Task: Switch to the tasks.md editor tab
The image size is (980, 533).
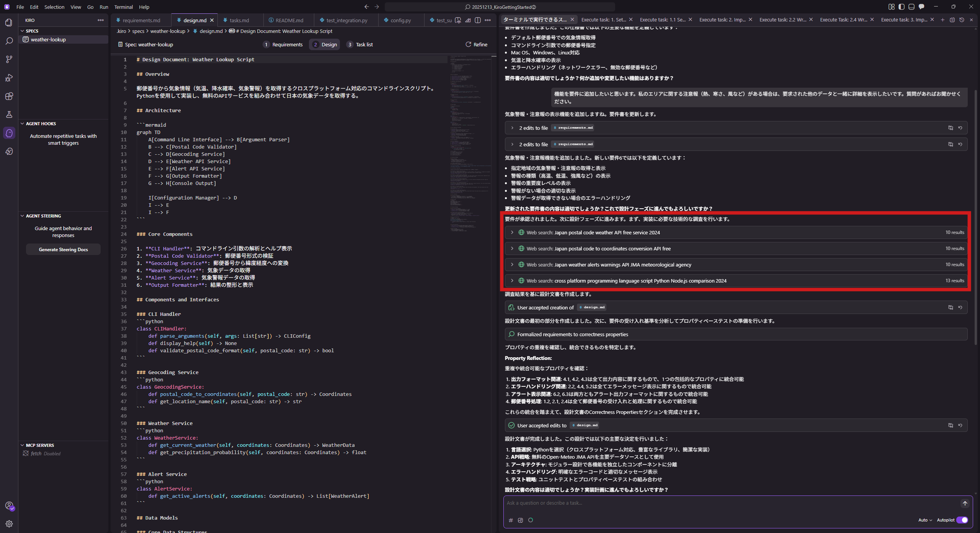Action: tap(239, 20)
